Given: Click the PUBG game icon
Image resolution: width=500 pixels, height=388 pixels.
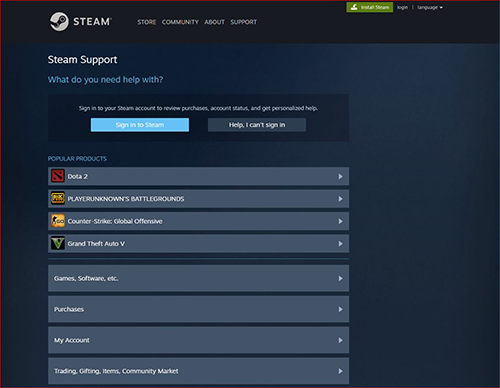Looking at the screenshot, I should click(x=58, y=198).
